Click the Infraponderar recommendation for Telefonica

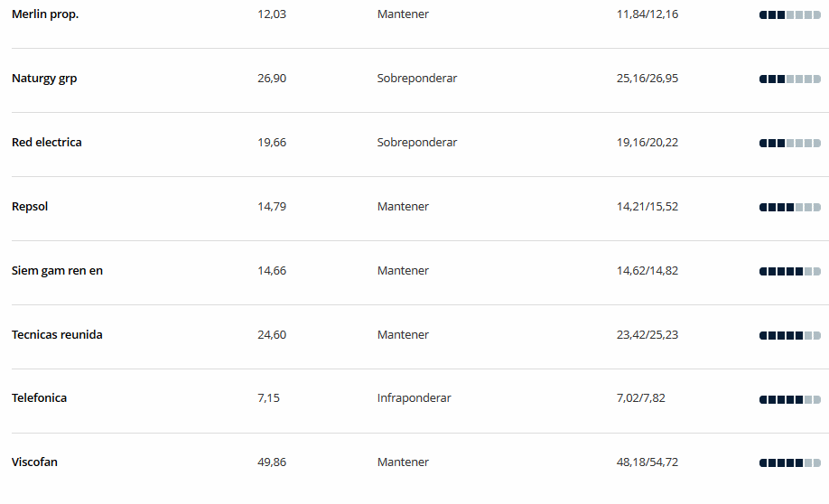[414, 398]
